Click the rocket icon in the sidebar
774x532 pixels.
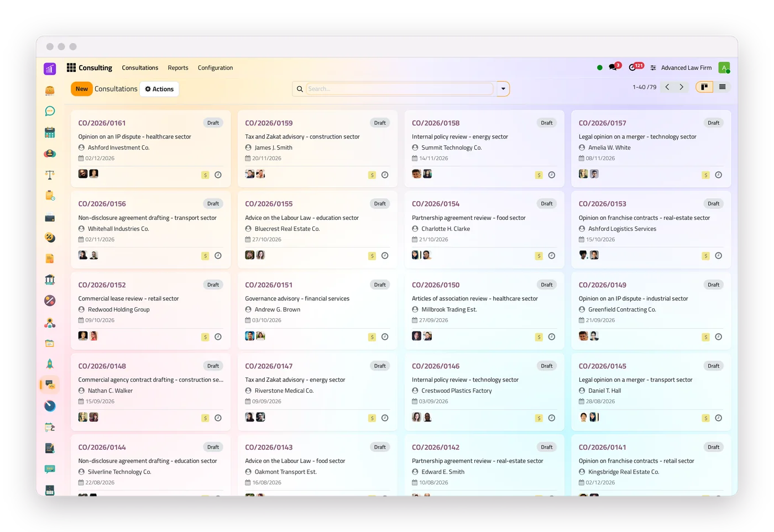point(50,364)
